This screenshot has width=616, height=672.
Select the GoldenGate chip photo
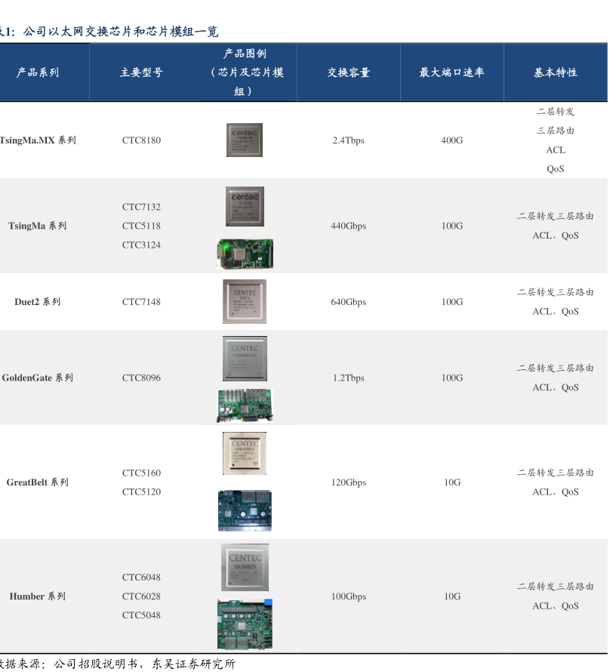[245, 359]
